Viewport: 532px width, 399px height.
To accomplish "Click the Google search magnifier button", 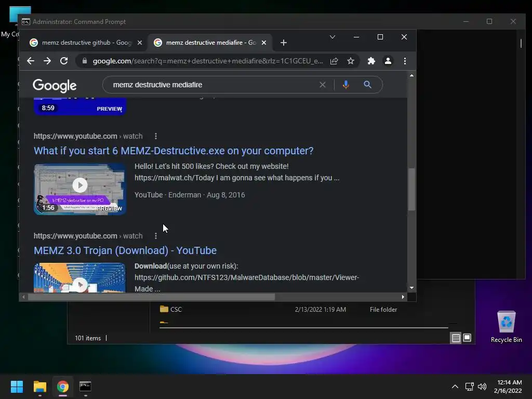I will click(367, 85).
